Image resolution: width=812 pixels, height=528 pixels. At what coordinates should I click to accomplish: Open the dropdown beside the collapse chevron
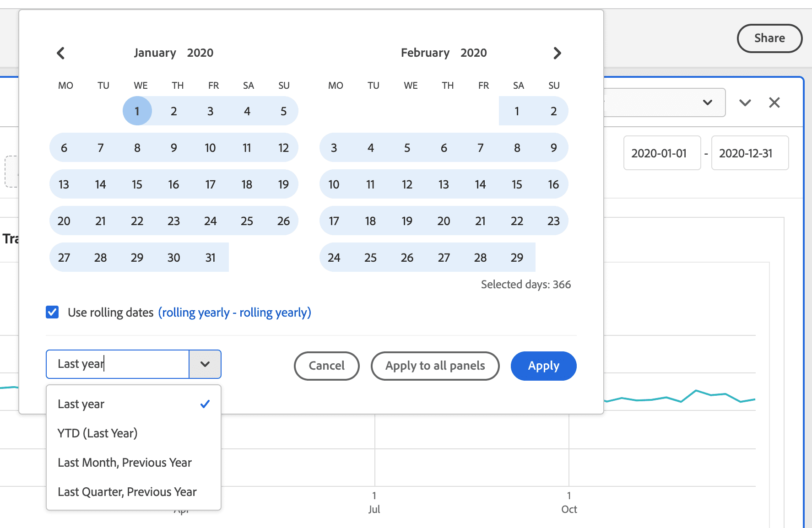(x=707, y=102)
